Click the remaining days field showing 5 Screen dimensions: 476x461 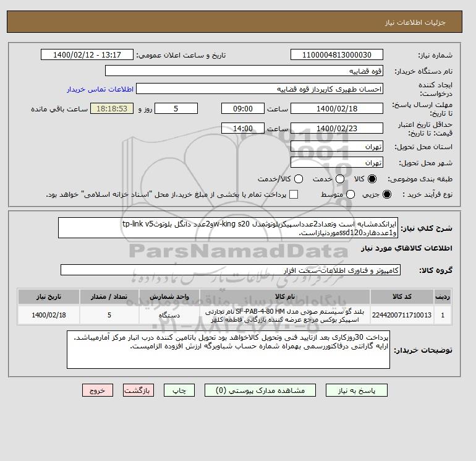pyautogui.click(x=176, y=108)
